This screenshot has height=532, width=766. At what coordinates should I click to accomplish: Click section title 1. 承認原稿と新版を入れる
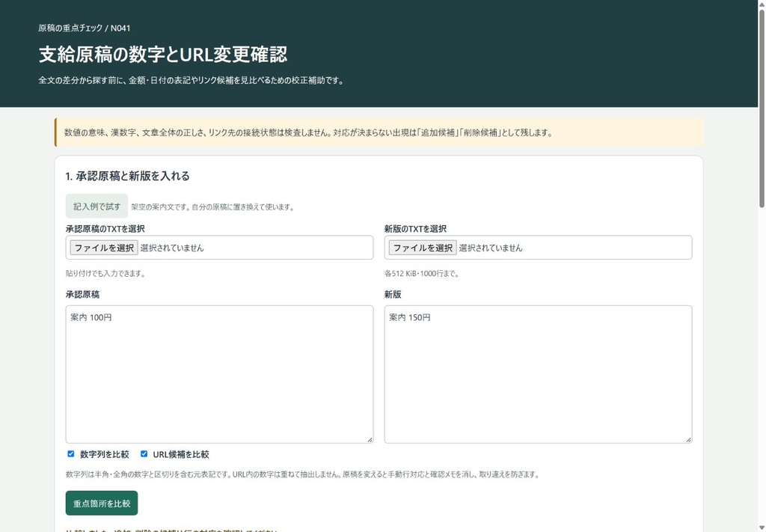click(x=127, y=176)
